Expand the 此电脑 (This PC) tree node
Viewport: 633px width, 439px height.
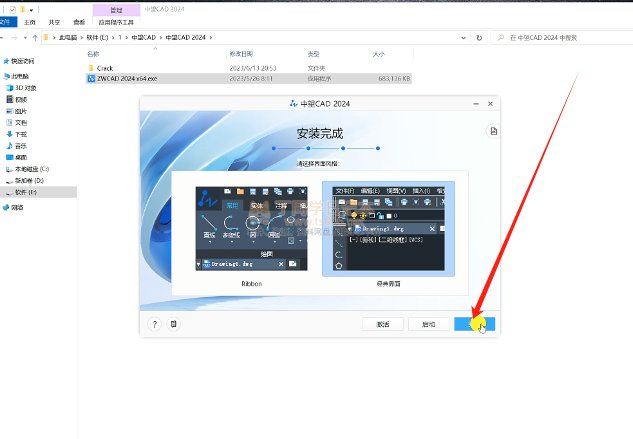point(3,75)
